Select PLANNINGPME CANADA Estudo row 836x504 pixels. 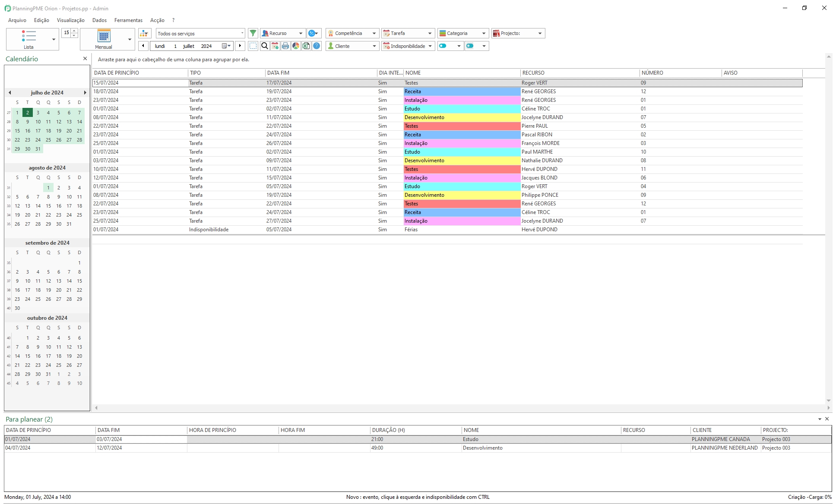coord(418,439)
